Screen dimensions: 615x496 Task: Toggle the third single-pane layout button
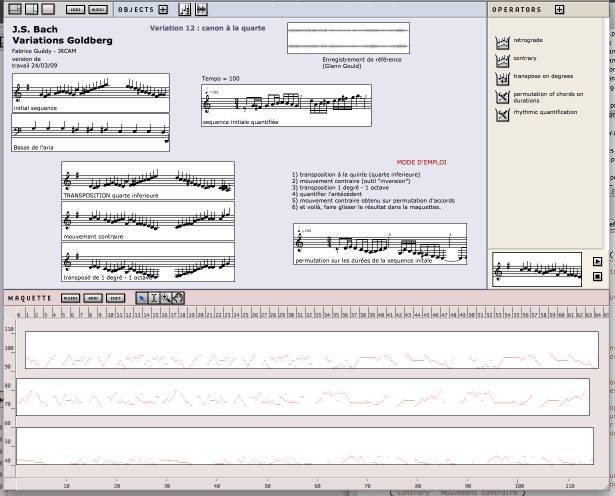coord(47,9)
